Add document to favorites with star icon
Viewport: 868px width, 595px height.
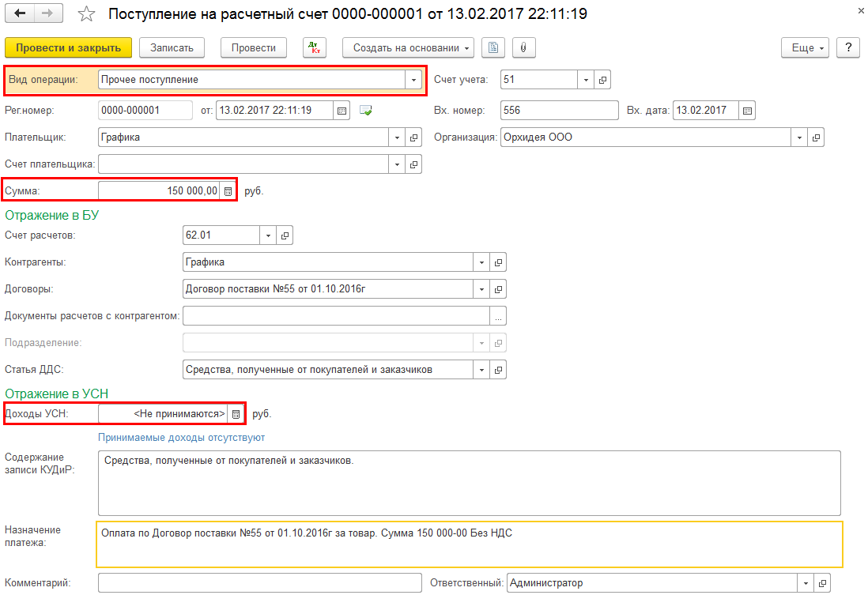[89, 14]
